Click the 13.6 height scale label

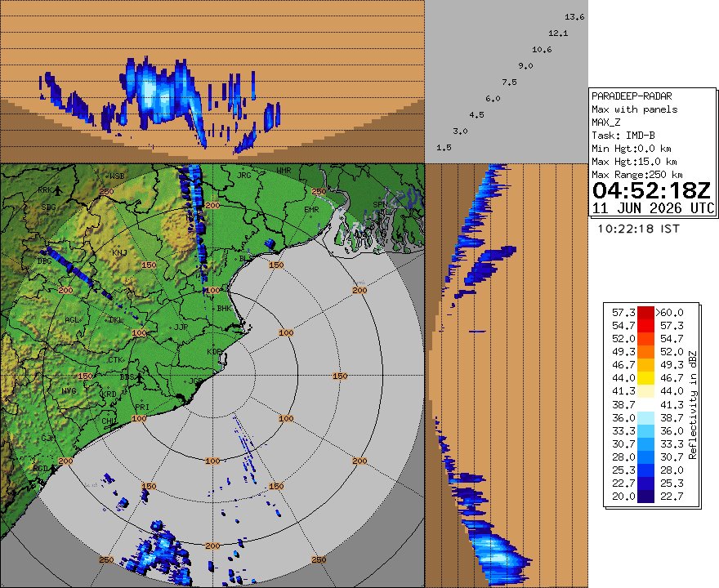coord(574,17)
